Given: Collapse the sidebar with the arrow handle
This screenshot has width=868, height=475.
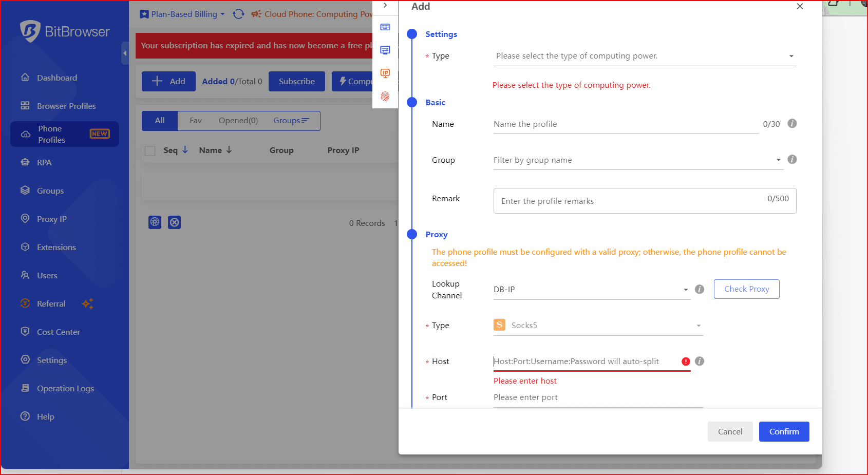Looking at the screenshot, I should 125,53.
